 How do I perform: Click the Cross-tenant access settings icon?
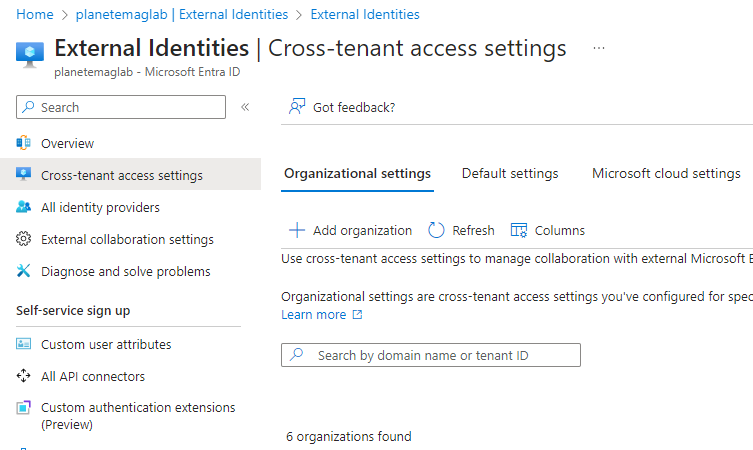[x=24, y=174]
